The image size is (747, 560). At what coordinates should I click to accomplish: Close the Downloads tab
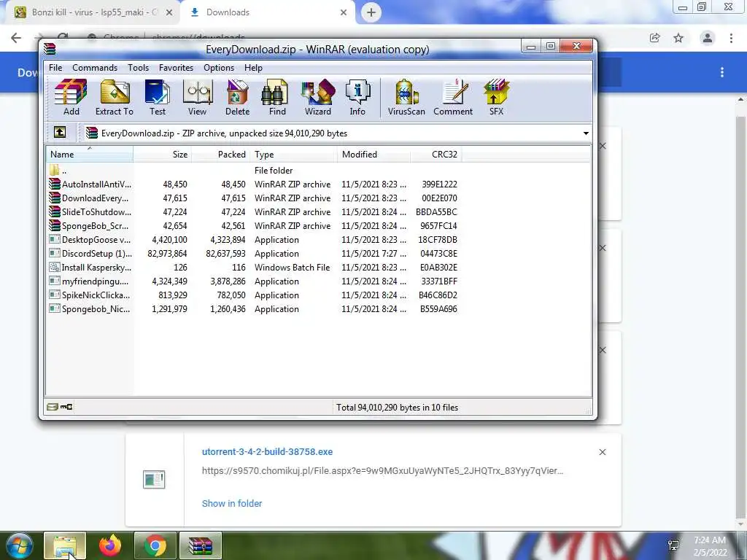pos(344,12)
